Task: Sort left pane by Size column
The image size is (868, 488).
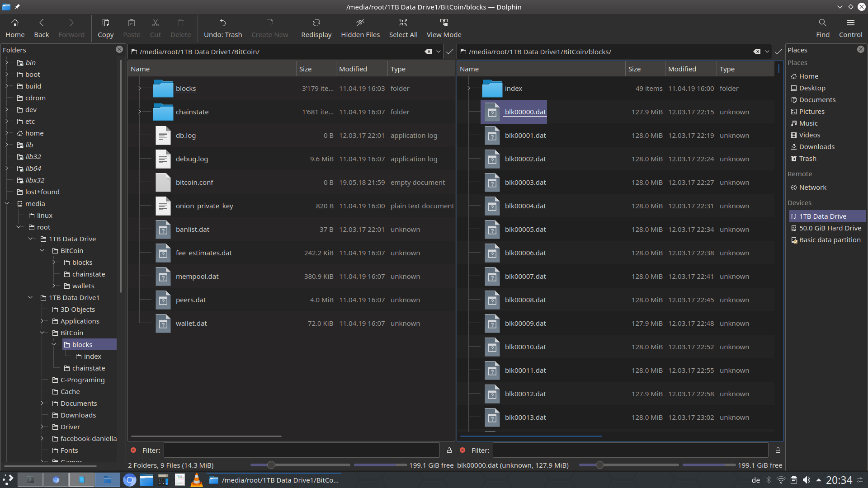Action: [316, 69]
